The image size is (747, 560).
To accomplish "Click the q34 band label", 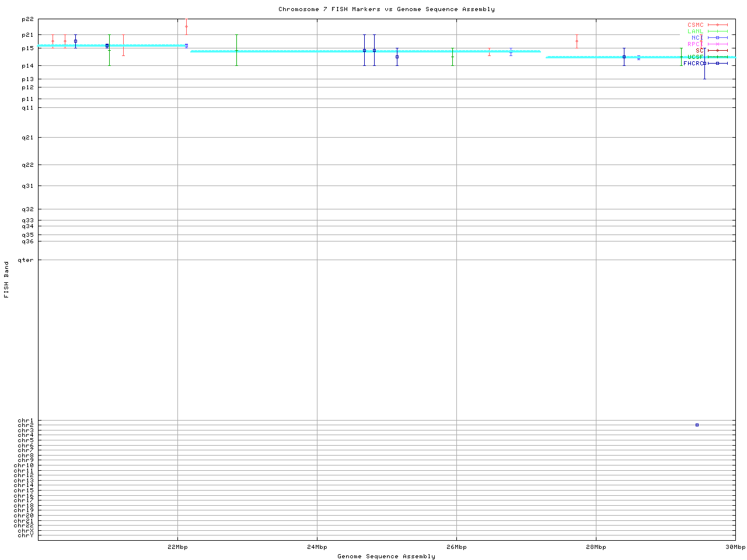I will click(x=28, y=226).
